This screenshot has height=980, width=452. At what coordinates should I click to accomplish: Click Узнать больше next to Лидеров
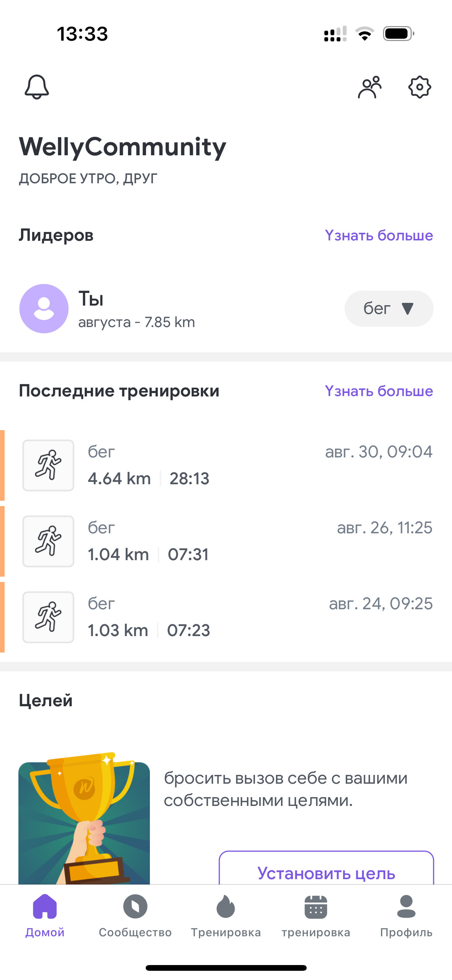[379, 235]
